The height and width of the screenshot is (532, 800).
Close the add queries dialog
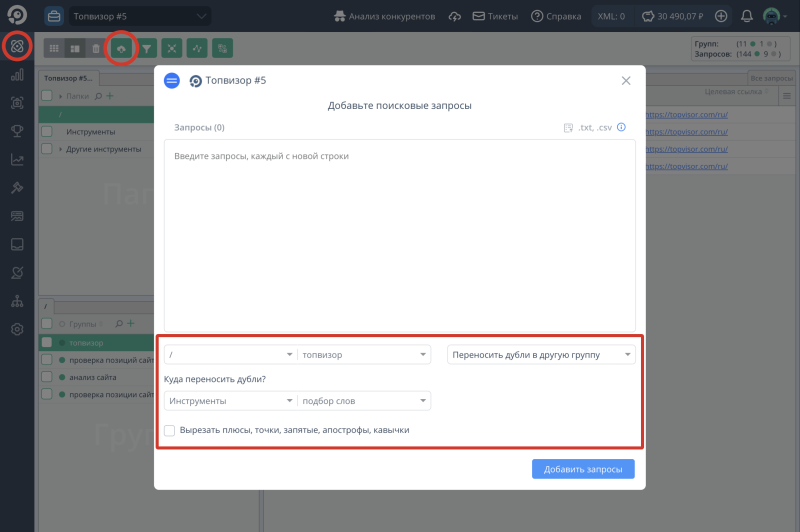(626, 81)
